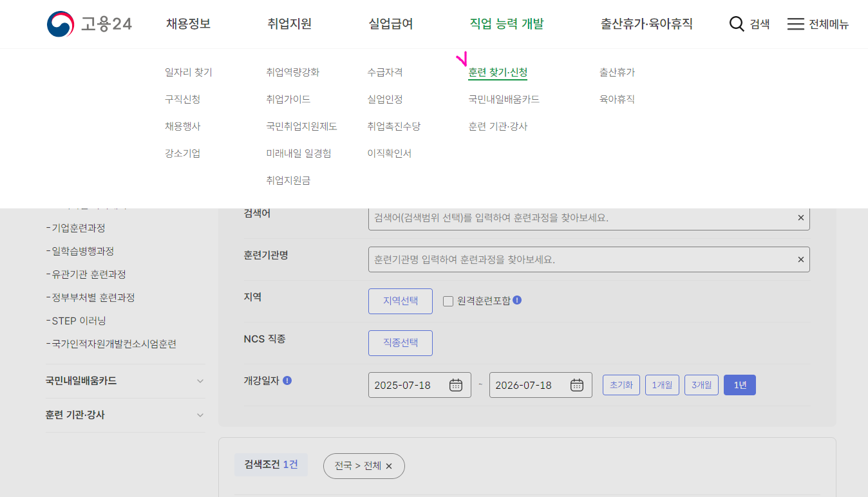Clear the 훈련기관명 field with its × icon
The height and width of the screenshot is (497, 868).
tap(800, 259)
